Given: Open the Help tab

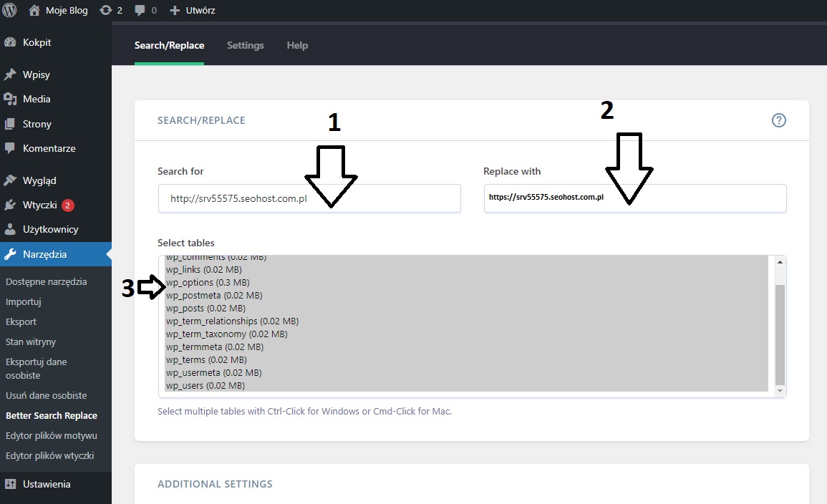Looking at the screenshot, I should 297,45.
